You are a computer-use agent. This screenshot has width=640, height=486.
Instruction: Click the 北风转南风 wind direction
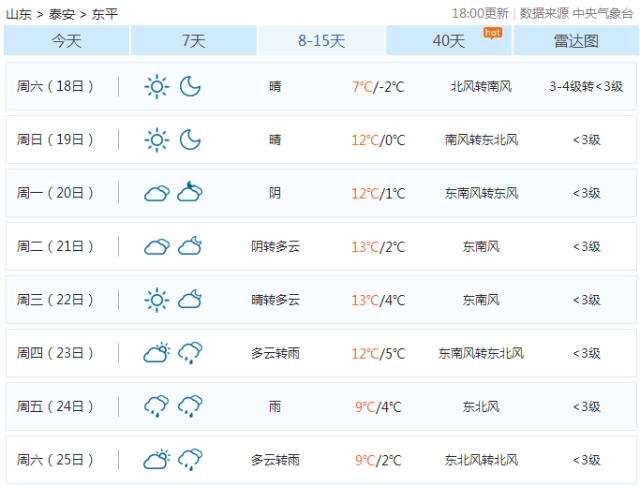(481, 87)
